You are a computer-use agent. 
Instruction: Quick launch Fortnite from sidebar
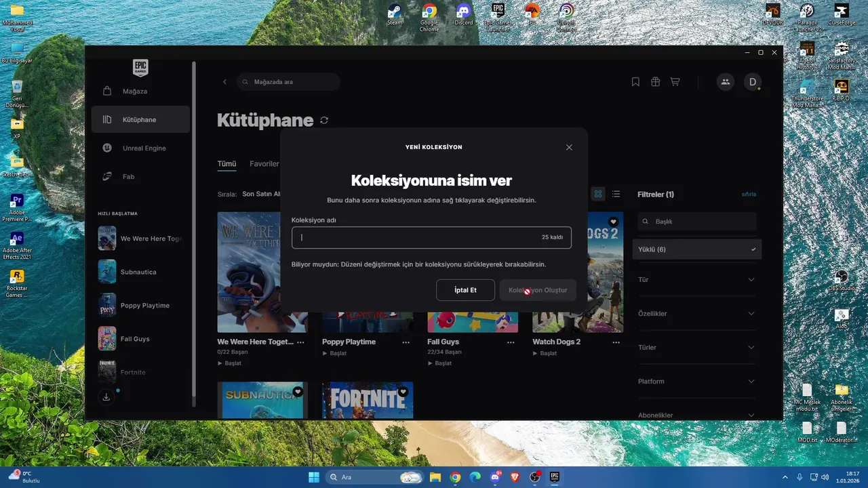[140, 371]
